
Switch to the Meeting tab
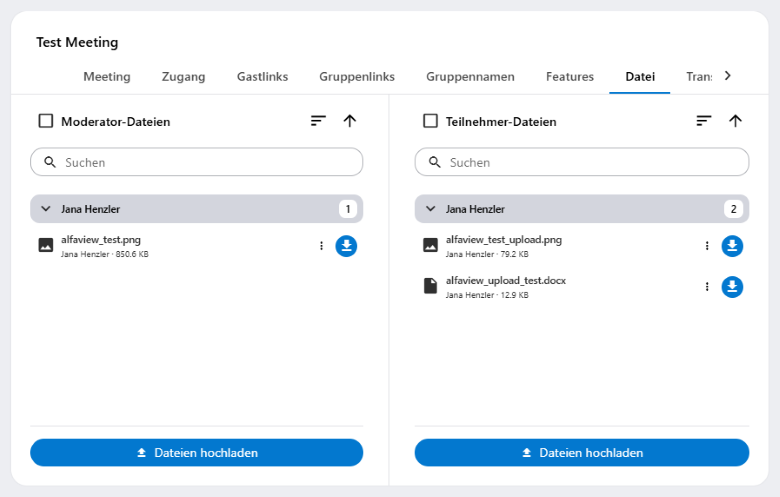click(x=107, y=77)
